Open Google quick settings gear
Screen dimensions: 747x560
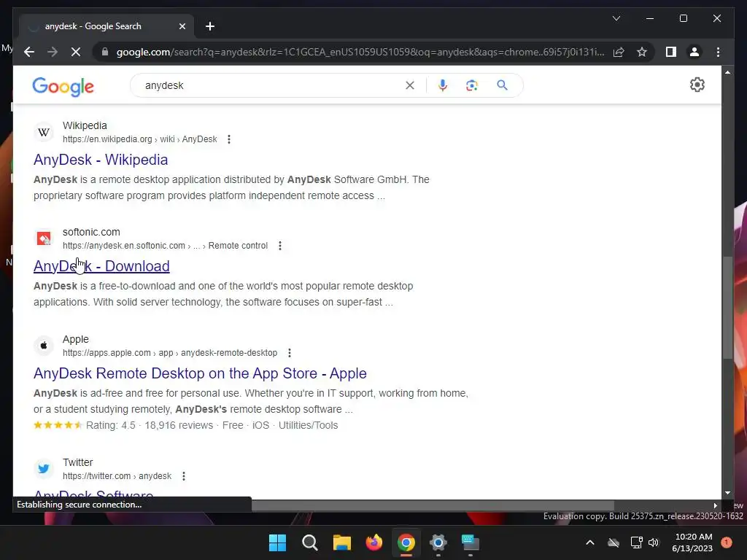[697, 85]
